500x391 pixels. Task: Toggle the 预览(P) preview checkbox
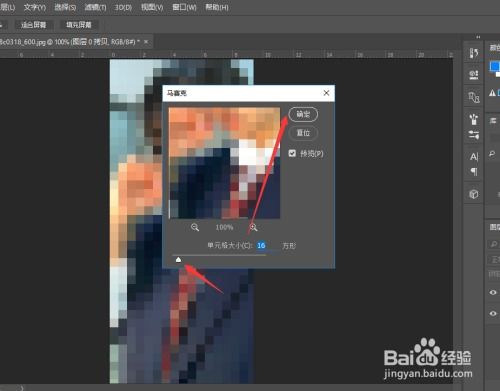(x=292, y=153)
